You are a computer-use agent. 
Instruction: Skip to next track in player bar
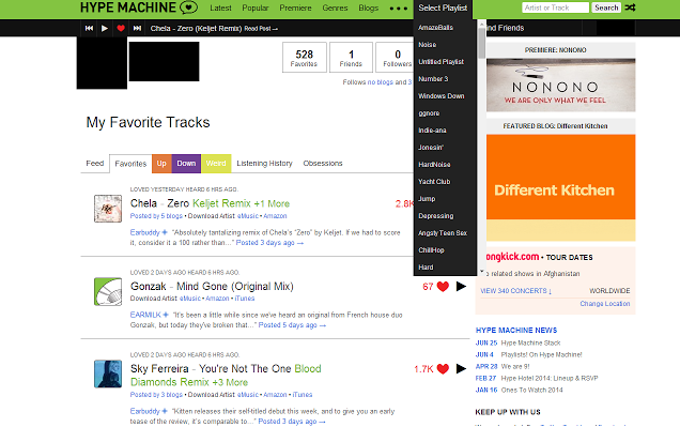137,28
